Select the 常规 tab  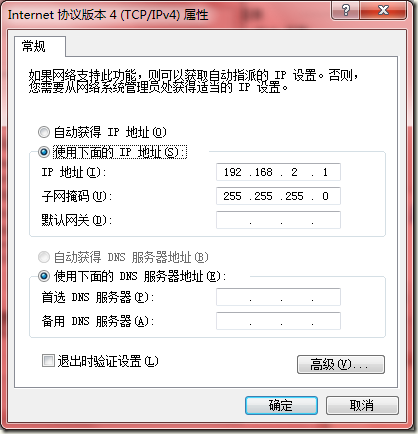coord(33,46)
